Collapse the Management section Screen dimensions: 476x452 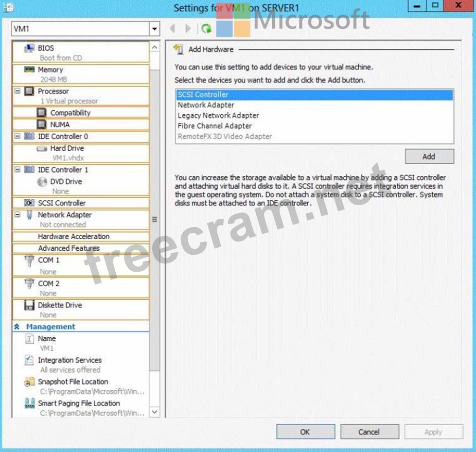pyautogui.click(x=17, y=327)
